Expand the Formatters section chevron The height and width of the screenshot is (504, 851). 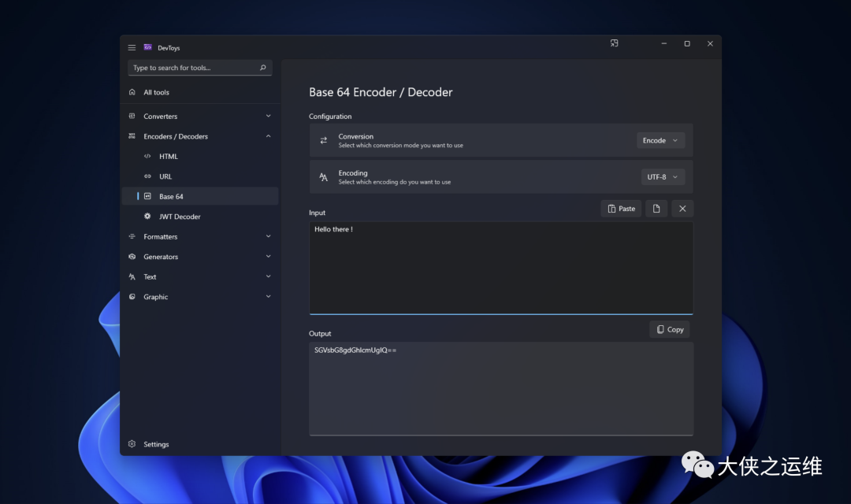click(268, 236)
